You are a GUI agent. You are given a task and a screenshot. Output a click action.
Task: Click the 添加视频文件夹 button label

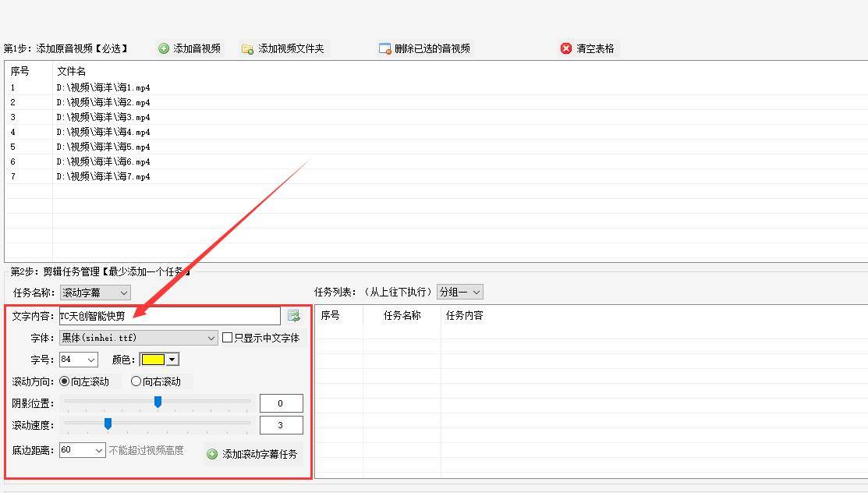tap(291, 48)
